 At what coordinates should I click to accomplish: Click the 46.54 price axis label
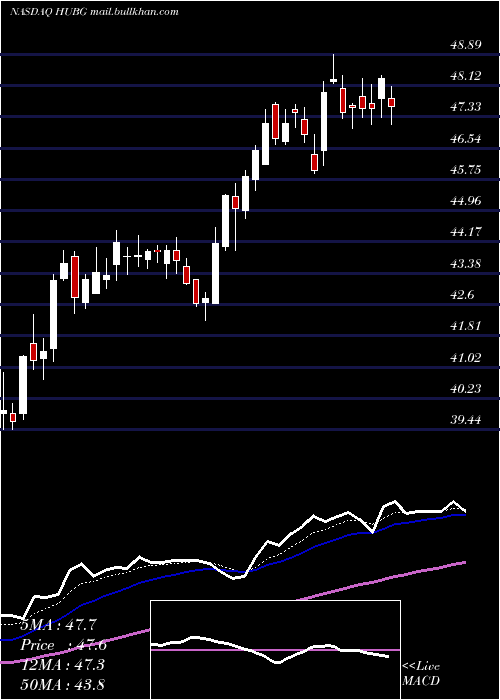pyautogui.click(x=466, y=139)
